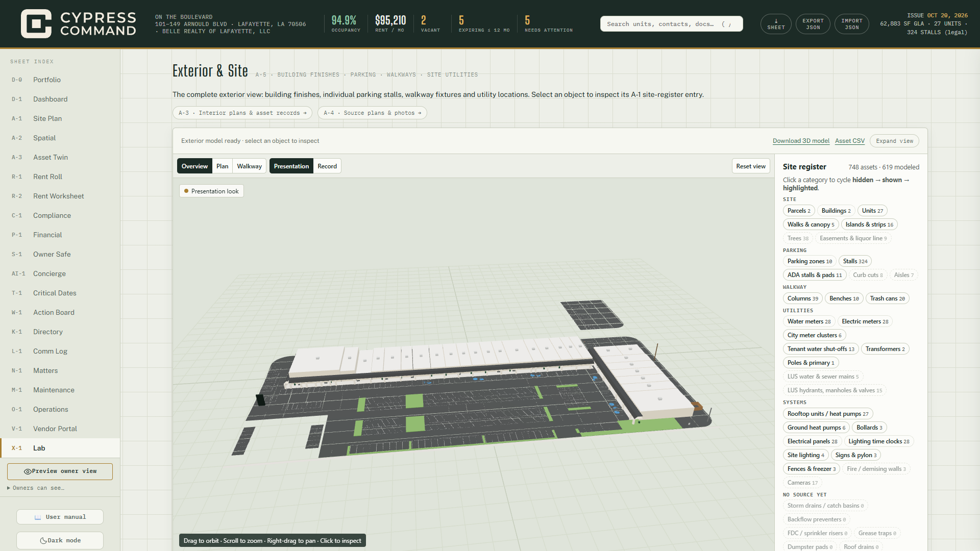Click the Preview owner view eye icon

click(x=28, y=471)
